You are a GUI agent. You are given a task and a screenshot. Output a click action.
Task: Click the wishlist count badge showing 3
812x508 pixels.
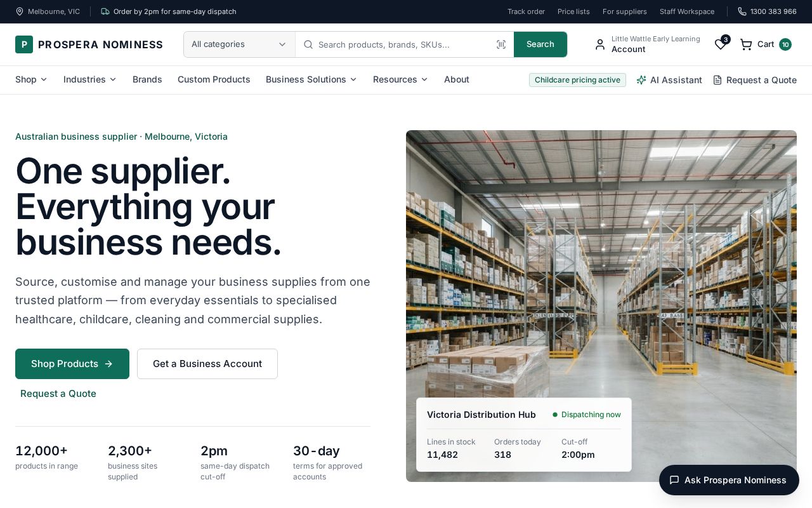[726, 39]
